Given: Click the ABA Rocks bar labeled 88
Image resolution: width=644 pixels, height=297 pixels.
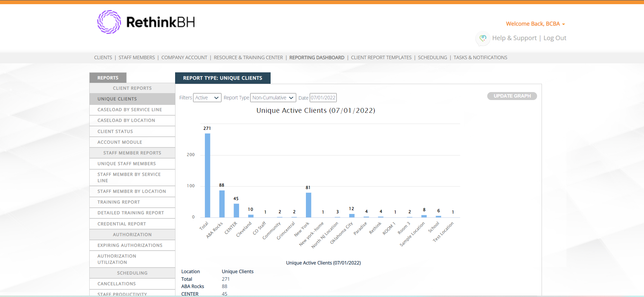Looking at the screenshot, I should click(222, 204).
